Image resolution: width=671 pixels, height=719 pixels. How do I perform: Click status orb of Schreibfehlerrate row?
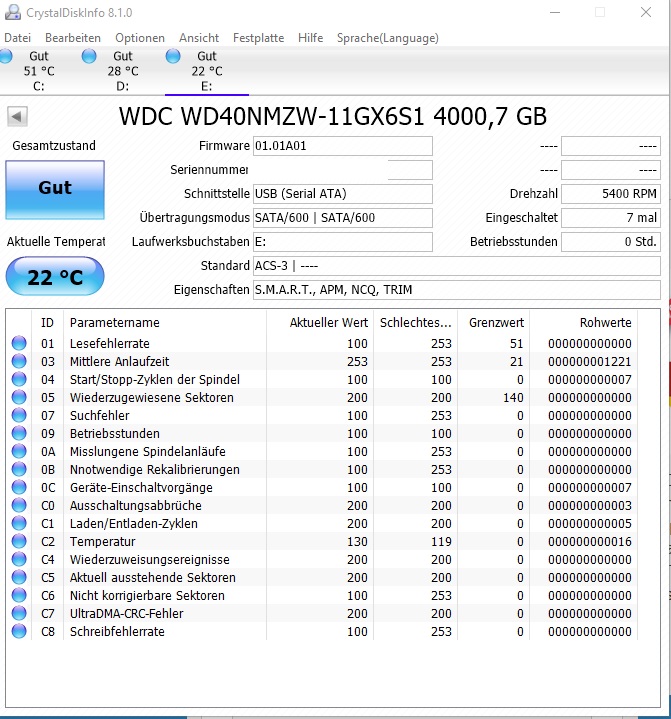[x=19, y=631]
